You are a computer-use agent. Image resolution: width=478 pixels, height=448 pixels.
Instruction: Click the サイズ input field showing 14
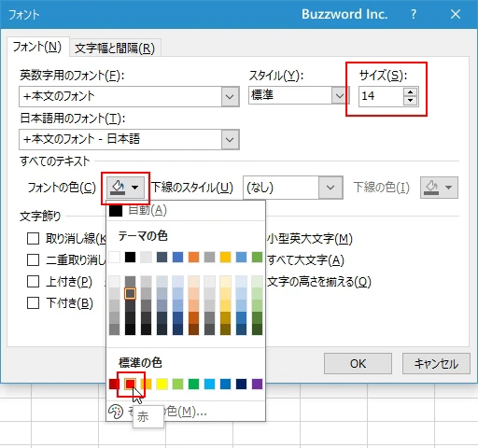381,96
